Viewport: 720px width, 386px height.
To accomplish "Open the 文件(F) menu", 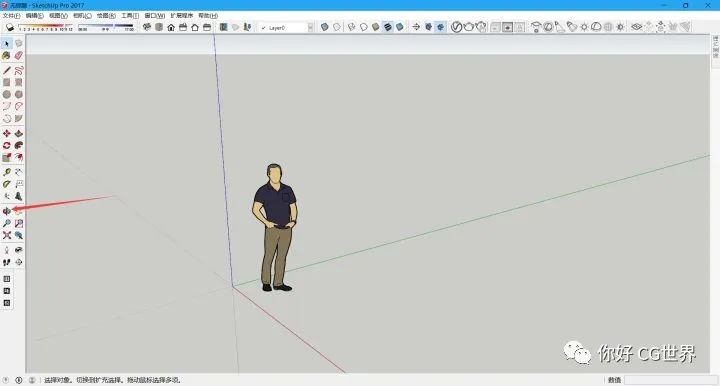I will pos(11,16).
